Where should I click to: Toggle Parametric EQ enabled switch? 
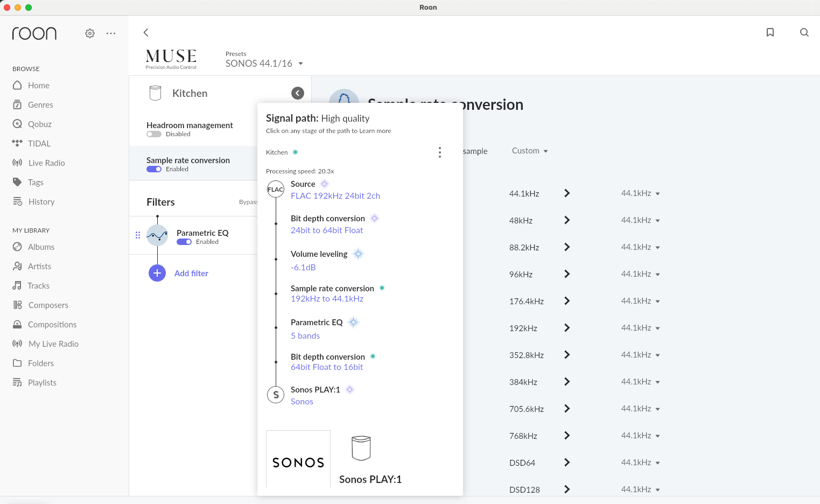tap(184, 242)
